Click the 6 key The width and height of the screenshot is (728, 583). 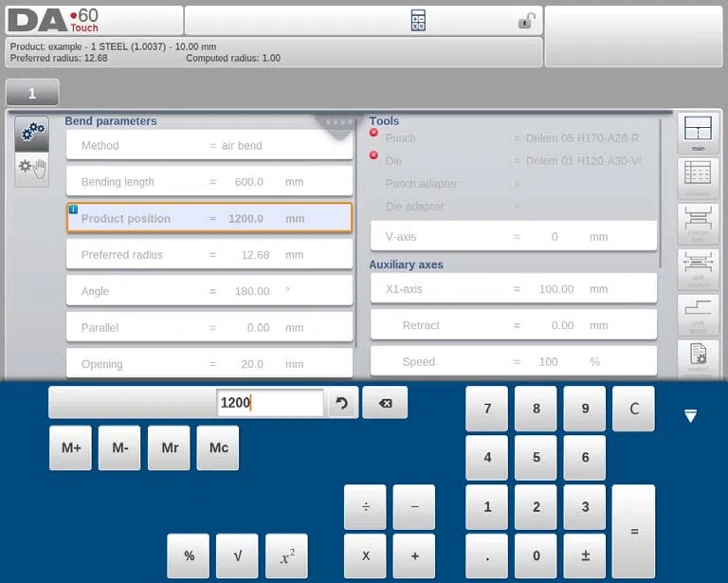point(585,458)
